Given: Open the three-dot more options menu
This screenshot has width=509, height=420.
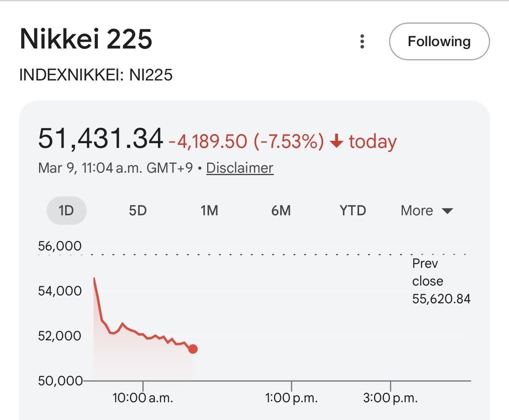Looking at the screenshot, I should (362, 41).
